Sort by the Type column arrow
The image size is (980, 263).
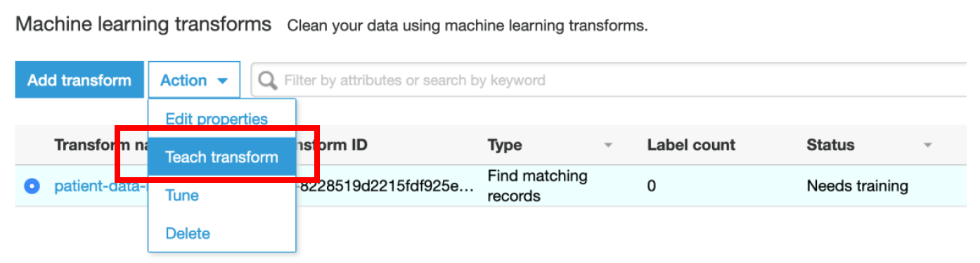click(608, 146)
